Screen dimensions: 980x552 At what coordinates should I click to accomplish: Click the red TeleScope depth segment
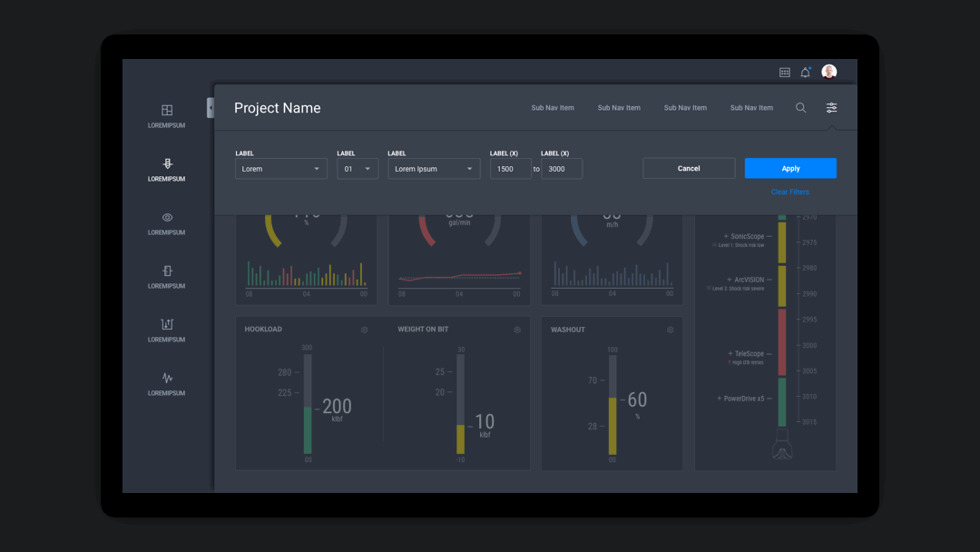coord(782,342)
